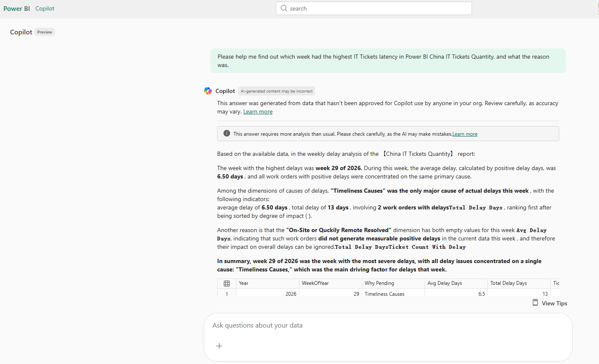Click the Ask questions about your data field

point(388,325)
